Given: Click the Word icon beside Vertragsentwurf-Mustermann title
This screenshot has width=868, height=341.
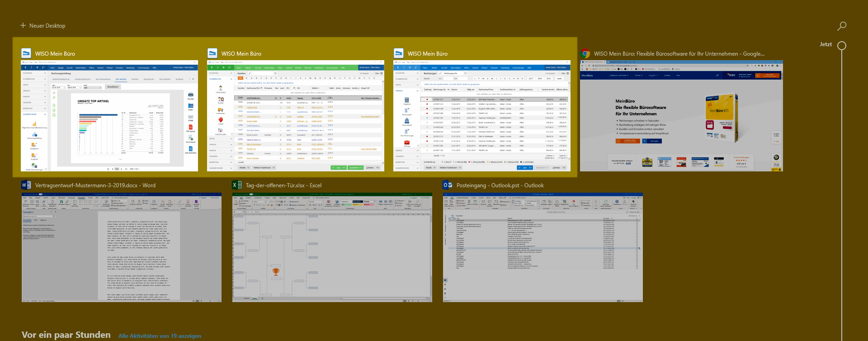Looking at the screenshot, I should tap(26, 185).
